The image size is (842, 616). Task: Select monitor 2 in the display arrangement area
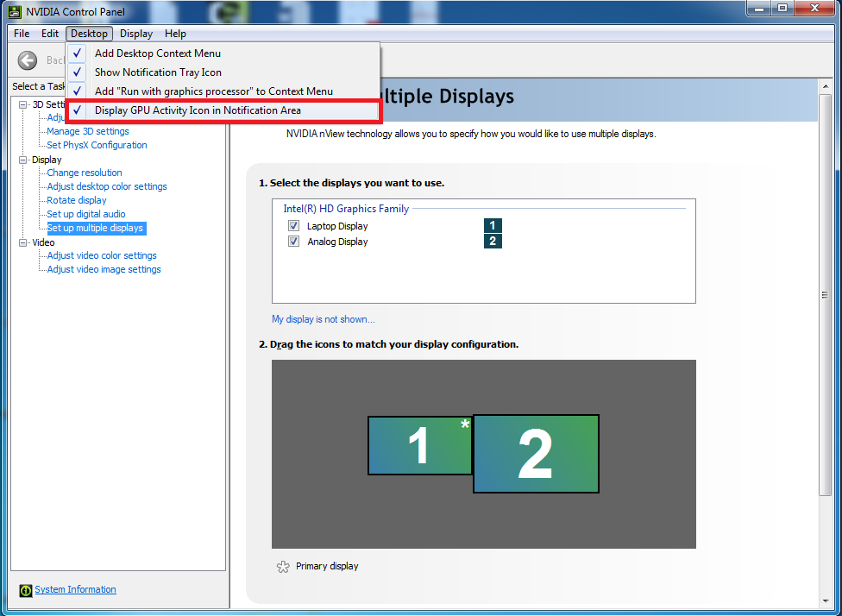point(536,454)
